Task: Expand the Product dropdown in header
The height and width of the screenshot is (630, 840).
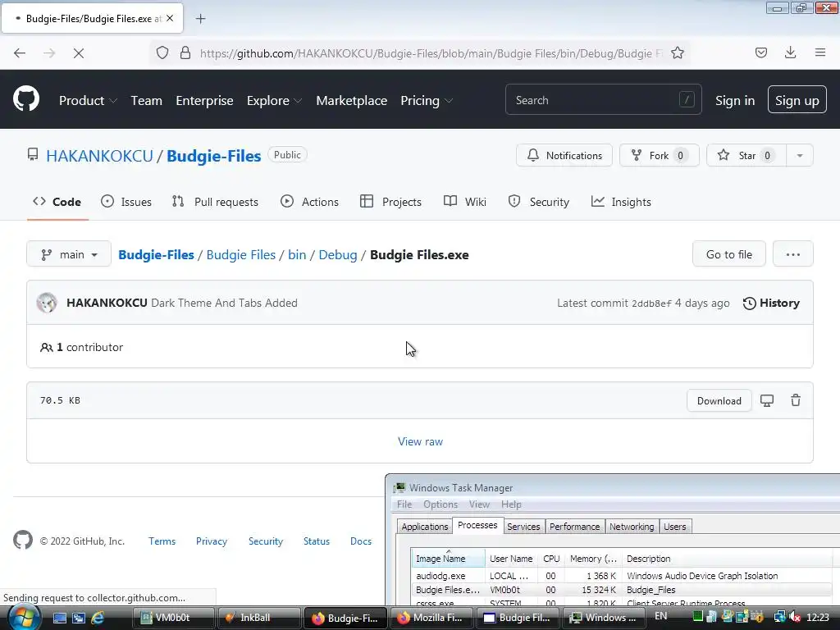Action: (88, 100)
